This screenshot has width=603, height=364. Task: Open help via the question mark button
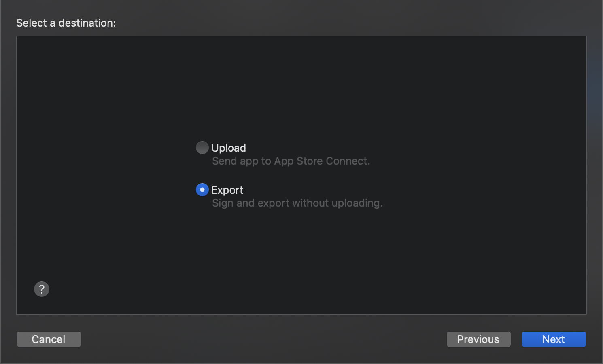click(x=42, y=289)
